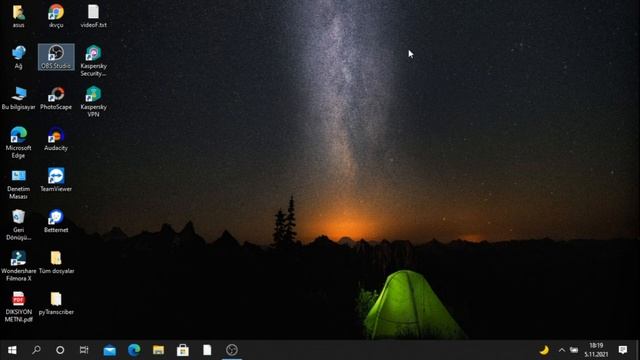Open the DIKSIYON METNI.pdf file
This screenshot has width=640, height=360.
18,307
